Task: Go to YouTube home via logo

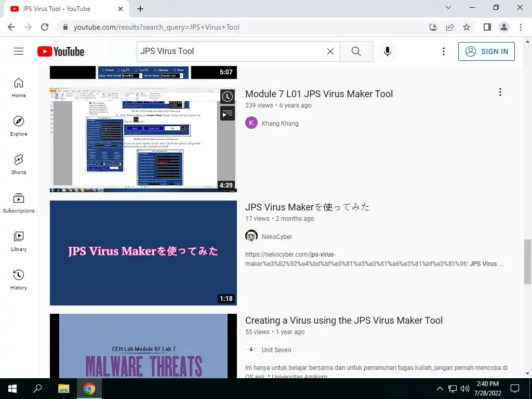Action: pyautogui.click(x=61, y=51)
